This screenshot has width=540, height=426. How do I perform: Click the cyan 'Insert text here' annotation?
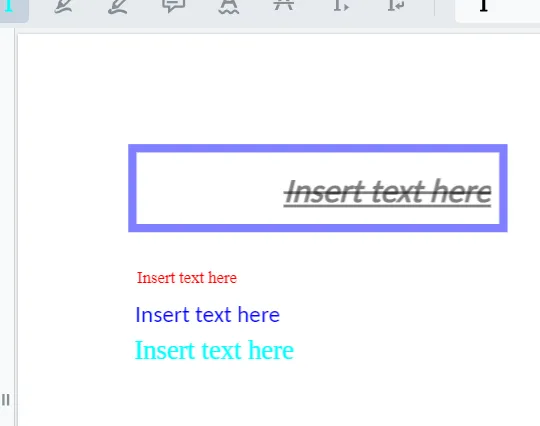click(x=214, y=350)
